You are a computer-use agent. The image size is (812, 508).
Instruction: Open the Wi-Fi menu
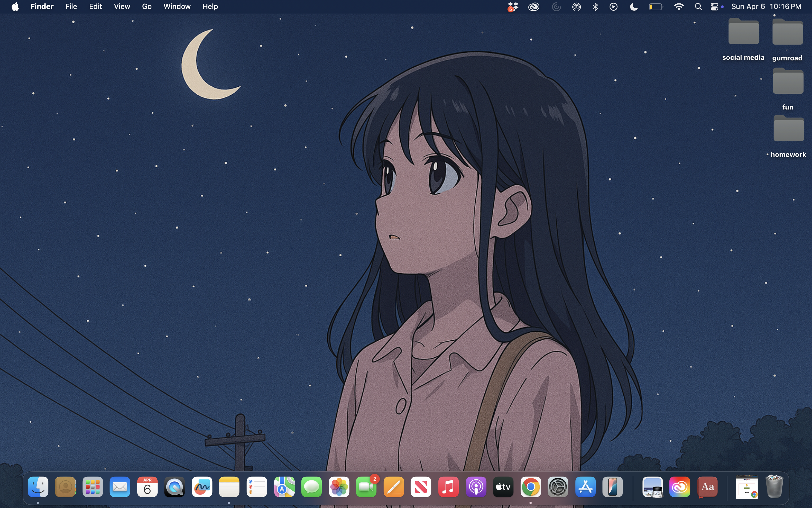(679, 7)
